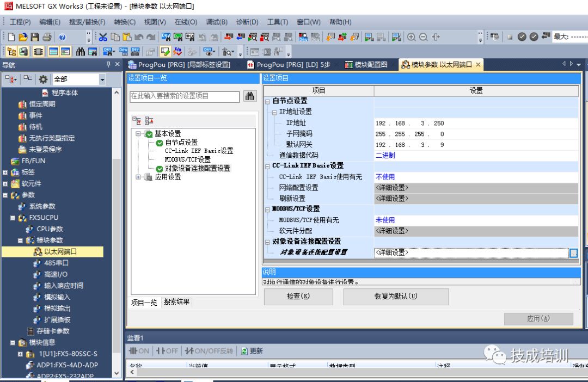Click the Paste clipboard icon
Image resolution: width=588 pixels, height=382 pixels.
click(127, 37)
